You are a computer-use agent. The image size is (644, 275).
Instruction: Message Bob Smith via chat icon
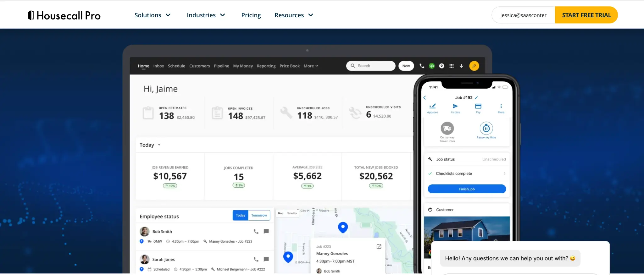(x=266, y=231)
